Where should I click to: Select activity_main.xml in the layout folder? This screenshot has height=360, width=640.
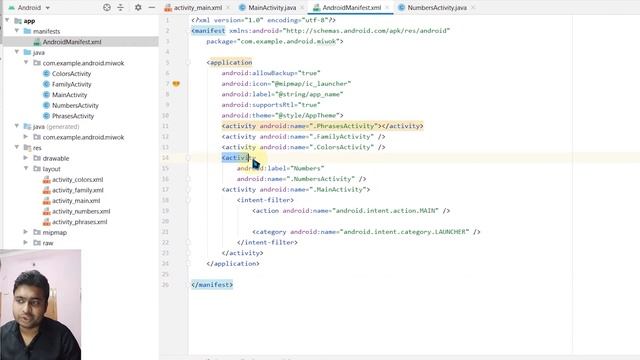76,201
